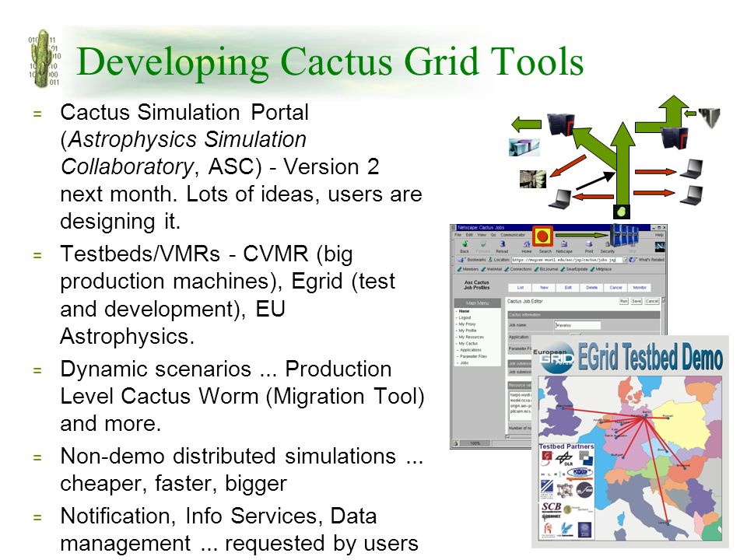Click the Back icon in Netscape toolbar
The image size is (747, 560).
pos(465,247)
